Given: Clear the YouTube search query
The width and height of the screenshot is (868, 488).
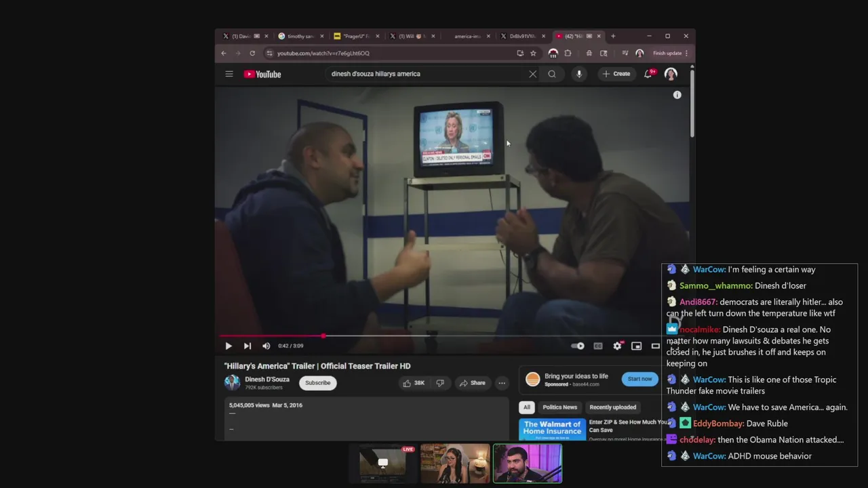Looking at the screenshot, I should tap(532, 74).
